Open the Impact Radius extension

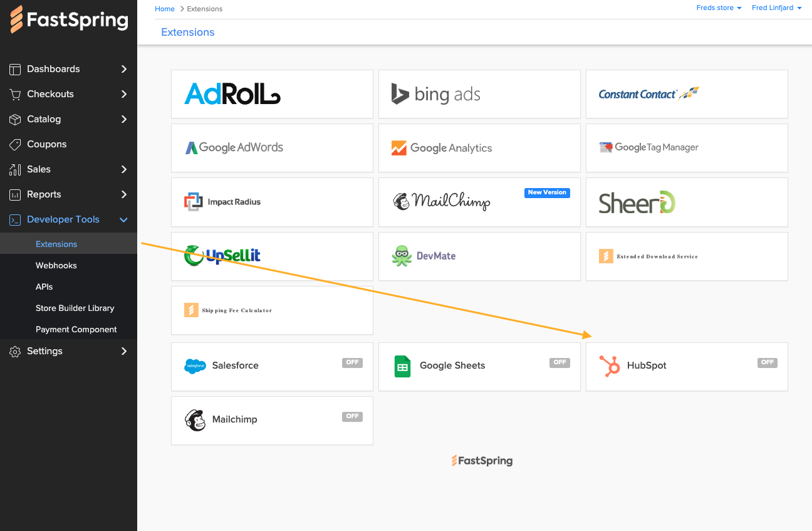(x=272, y=202)
